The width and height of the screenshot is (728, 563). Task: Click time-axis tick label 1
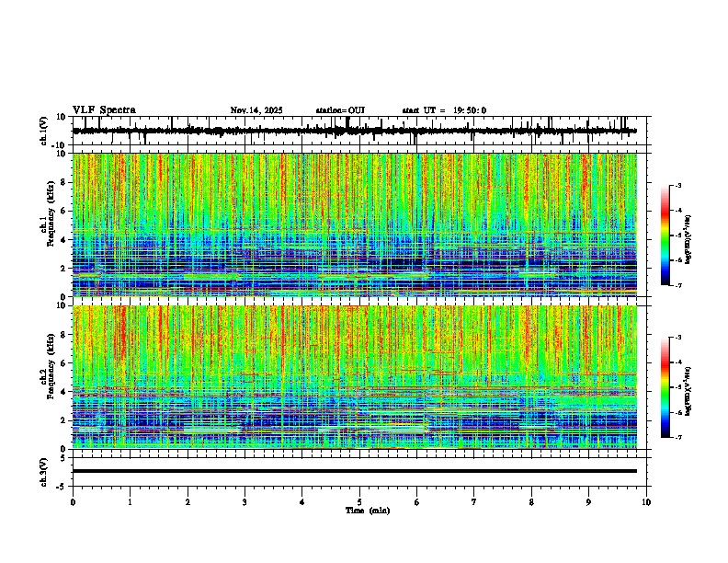tap(130, 502)
